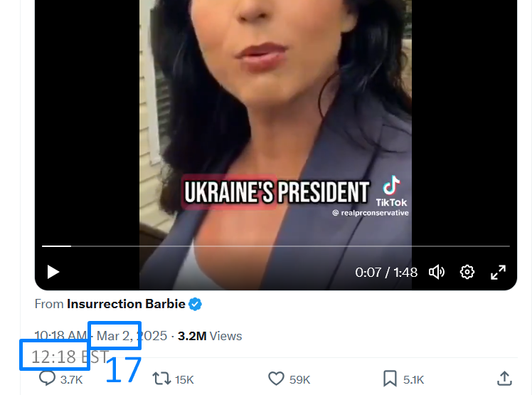The image size is (532, 395).
Task: Repost this tweet
Action: [161, 379]
